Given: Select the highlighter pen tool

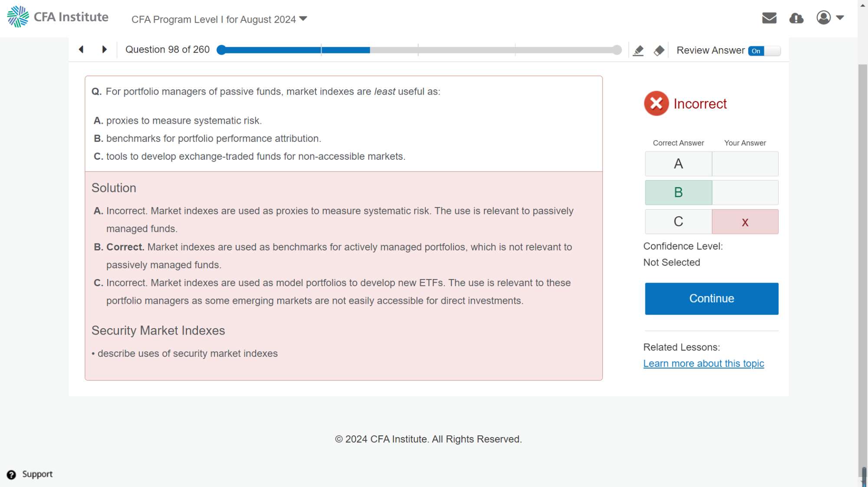Looking at the screenshot, I should coord(638,51).
